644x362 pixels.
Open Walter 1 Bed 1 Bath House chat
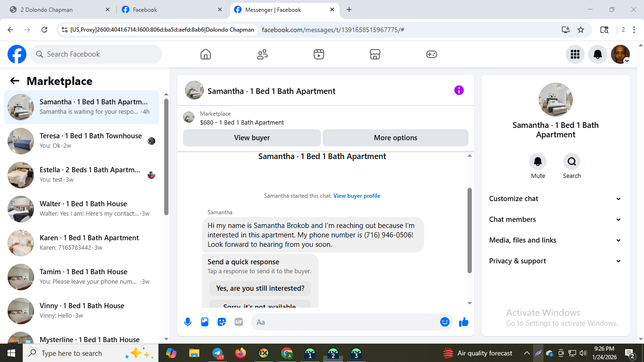[x=81, y=209]
